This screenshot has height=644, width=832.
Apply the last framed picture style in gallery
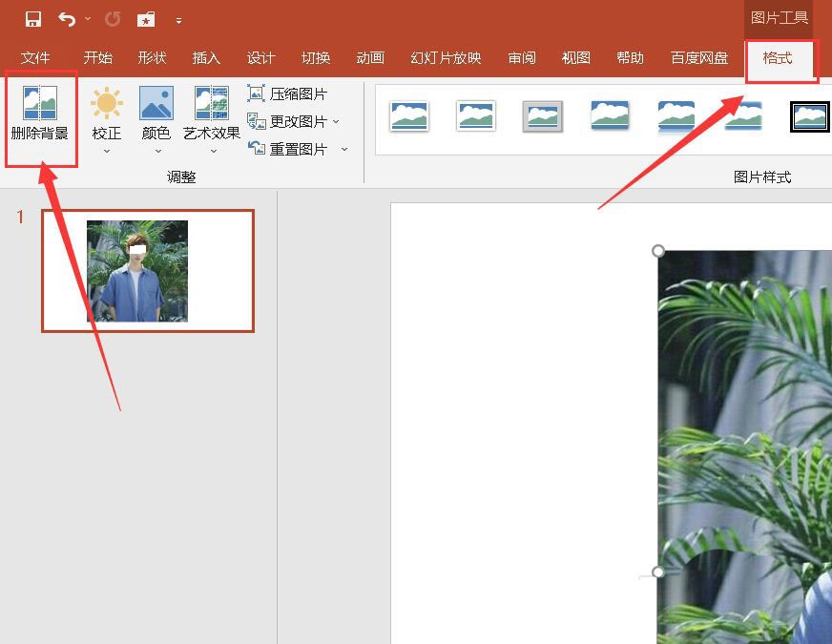809,114
